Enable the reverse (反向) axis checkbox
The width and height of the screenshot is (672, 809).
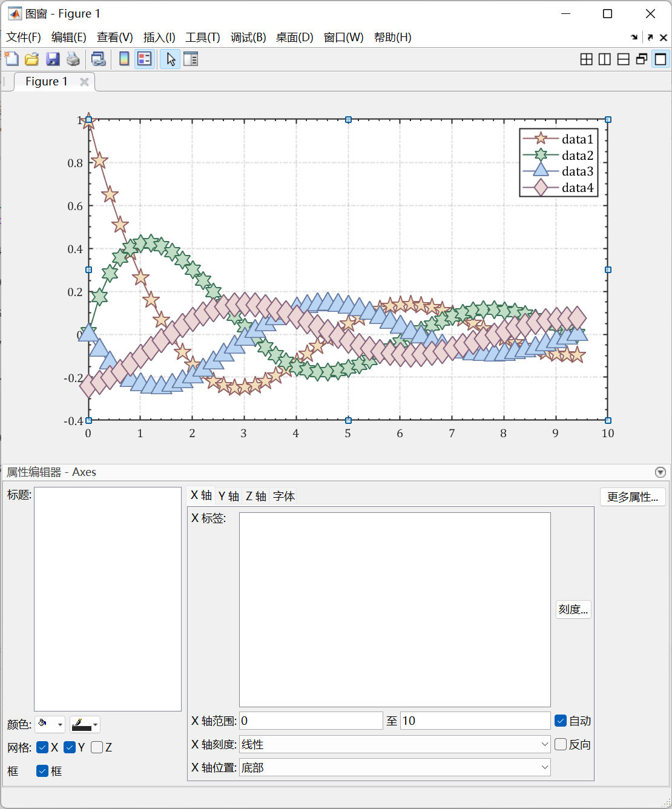[561, 744]
